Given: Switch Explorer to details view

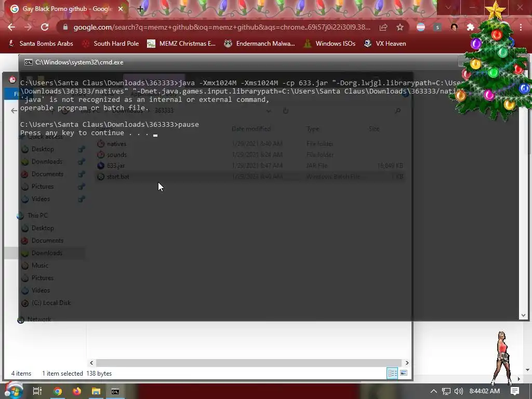Looking at the screenshot, I should [x=393, y=373].
